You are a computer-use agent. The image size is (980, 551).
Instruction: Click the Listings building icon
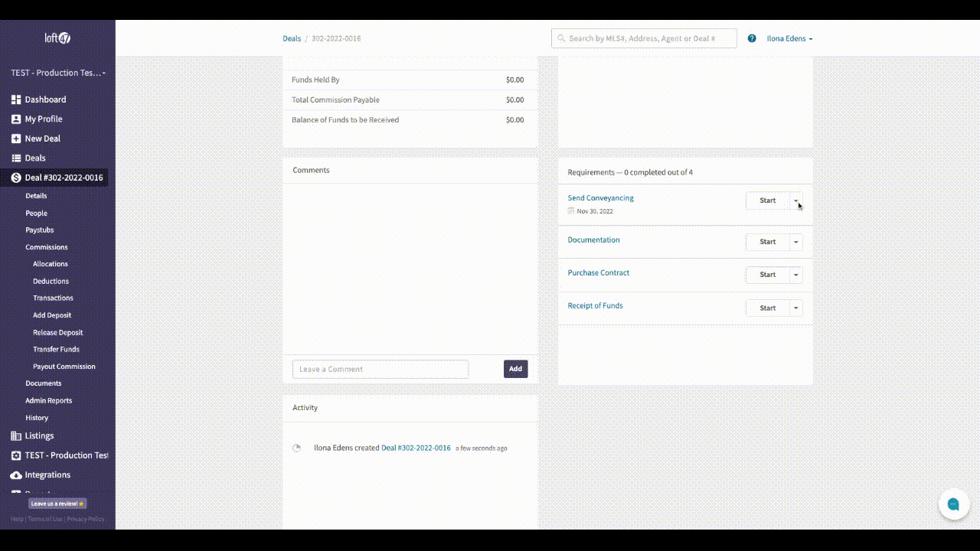point(16,435)
